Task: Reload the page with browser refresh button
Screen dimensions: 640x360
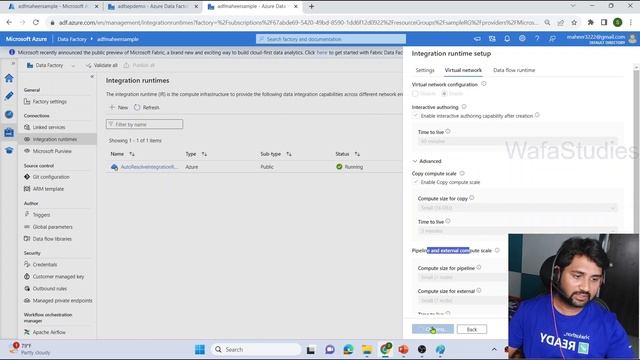Action: pyautogui.click(x=36, y=22)
